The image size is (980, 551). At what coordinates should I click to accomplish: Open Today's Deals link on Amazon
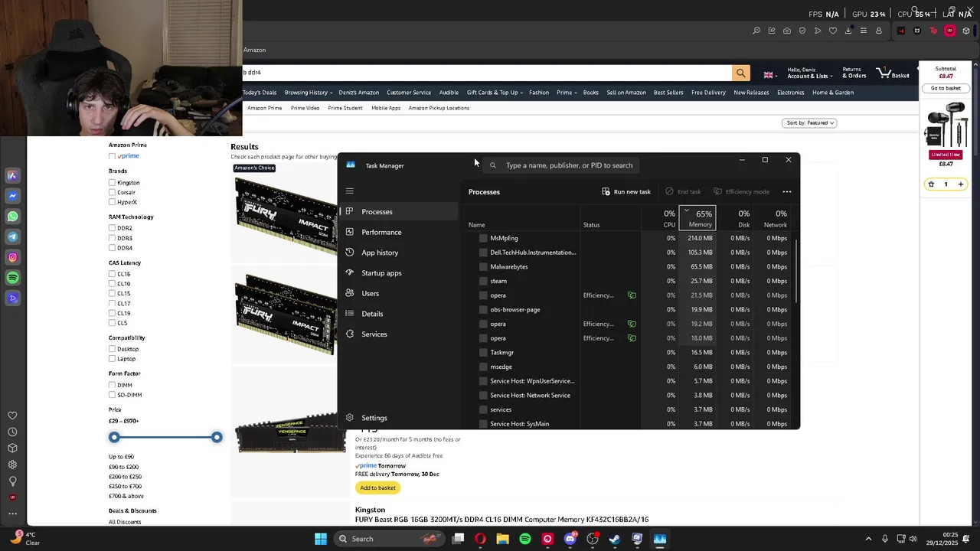coord(260,93)
